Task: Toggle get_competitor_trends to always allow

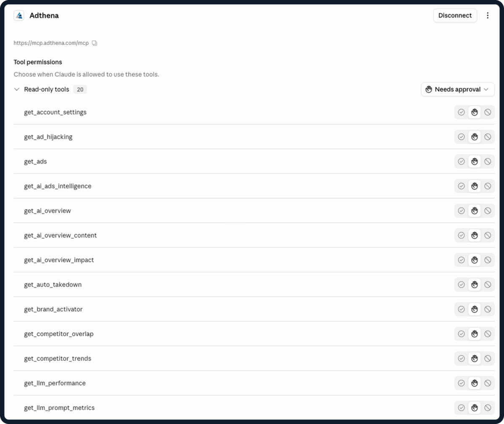Action: (x=461, y=358)
